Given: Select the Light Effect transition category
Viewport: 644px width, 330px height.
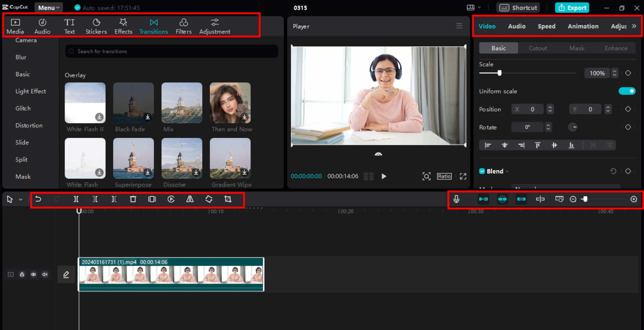Looking at the screenshot, I should (31, 91).
